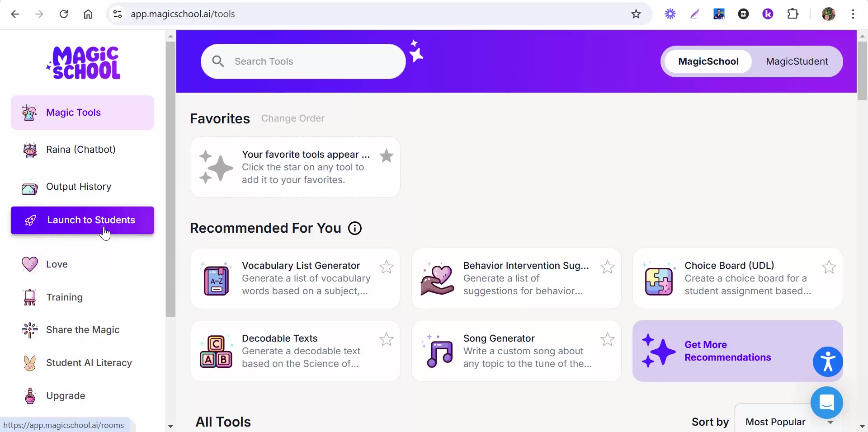Open the Love sidebar item
This screenshot has width=868, height=432.
82,264
